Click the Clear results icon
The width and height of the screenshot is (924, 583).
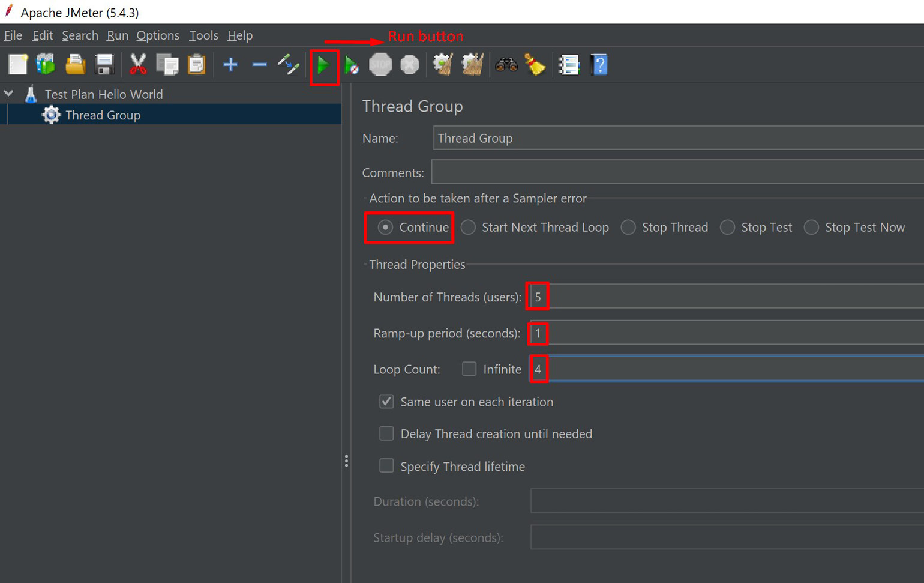click(443, 64)
